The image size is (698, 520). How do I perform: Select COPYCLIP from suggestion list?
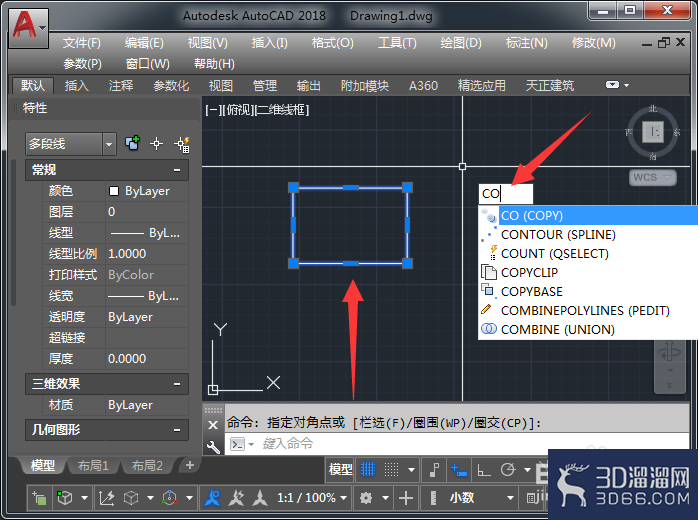[x=588, y=272]
